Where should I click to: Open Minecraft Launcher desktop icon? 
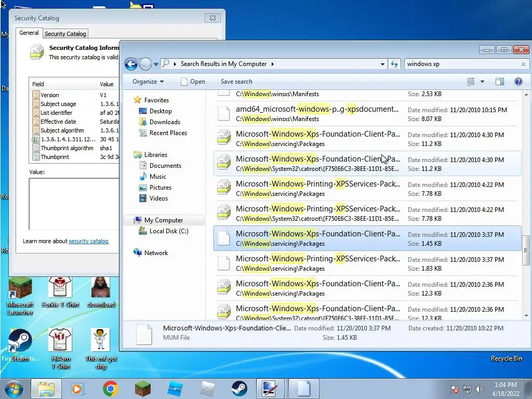pyautogui.click(x=20, y=296)
